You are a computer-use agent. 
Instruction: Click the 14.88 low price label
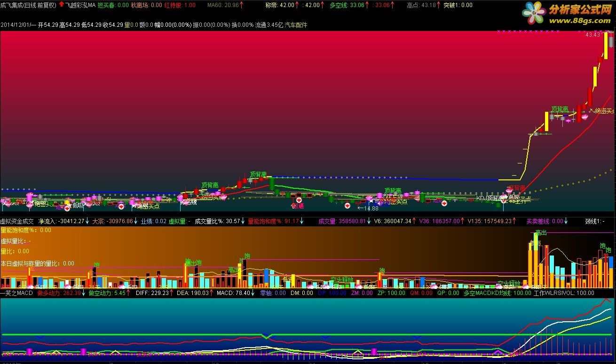(x=371, y=208)
